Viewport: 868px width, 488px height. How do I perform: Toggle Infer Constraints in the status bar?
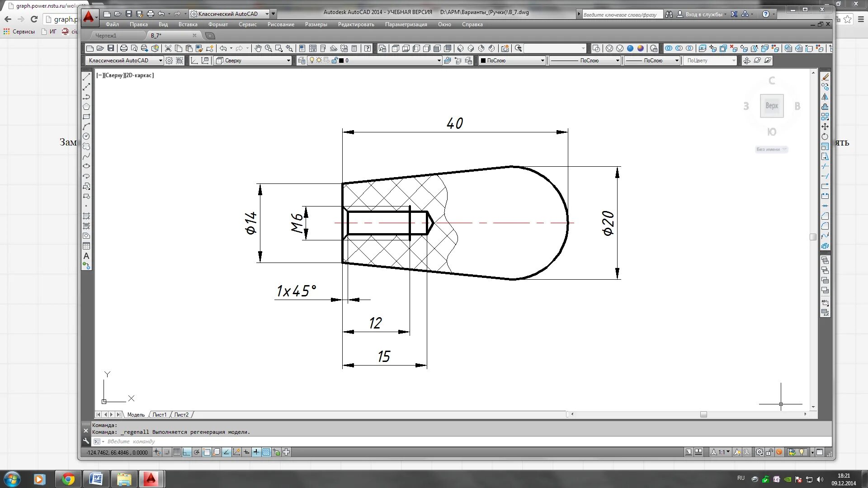(x=157, y=452)
